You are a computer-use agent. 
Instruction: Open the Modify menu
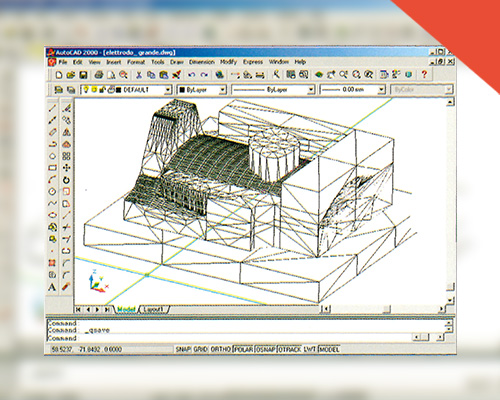(x=228, y=62)
